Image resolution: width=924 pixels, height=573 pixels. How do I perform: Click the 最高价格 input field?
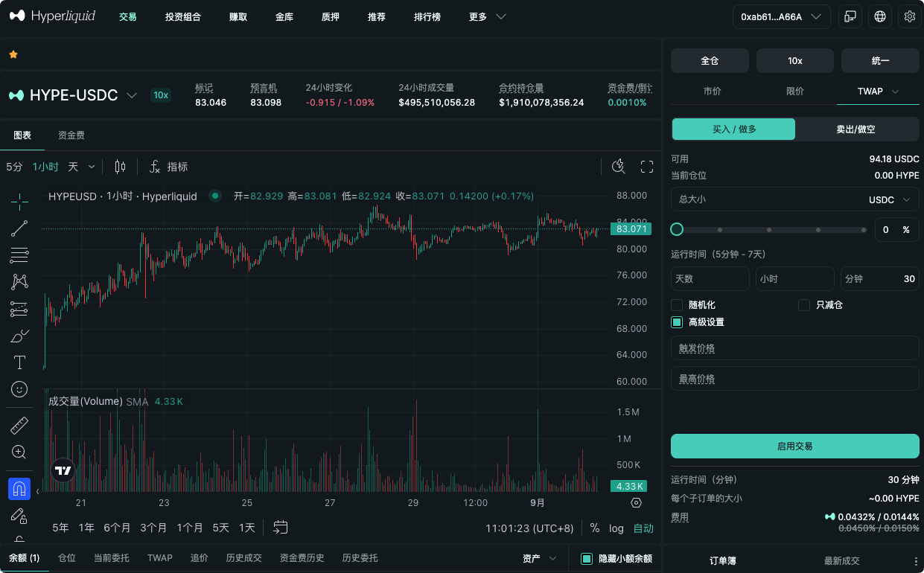pyautogui.click(x=795, y=379)
